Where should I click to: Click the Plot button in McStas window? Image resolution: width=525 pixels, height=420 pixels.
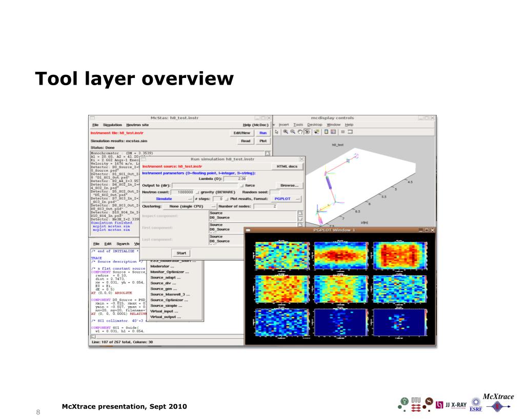click(263, 141)
